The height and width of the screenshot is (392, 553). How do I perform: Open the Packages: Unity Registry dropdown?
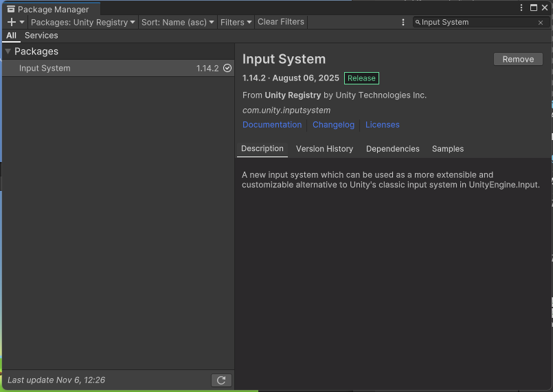(83, 22)
